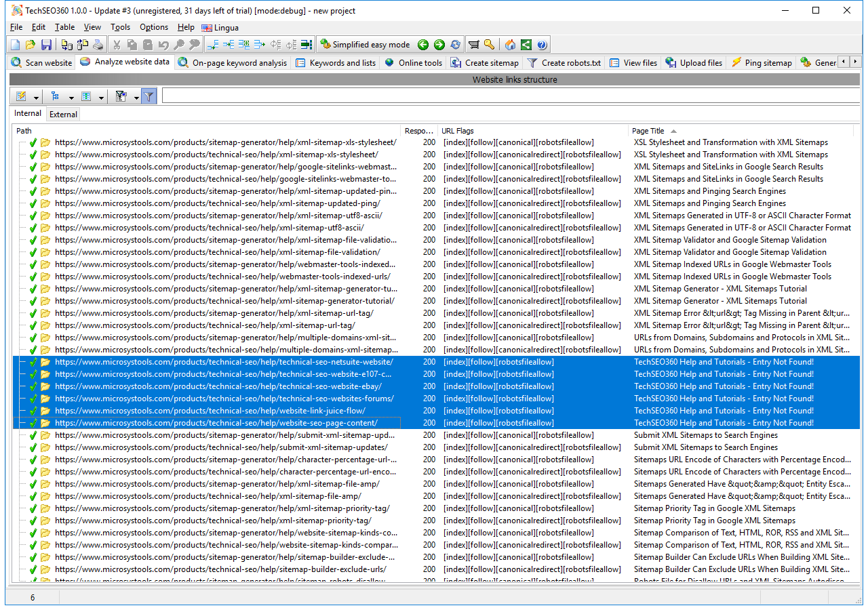
Task: Open the tree view options dropdown arrow
Action: [71, 98]
